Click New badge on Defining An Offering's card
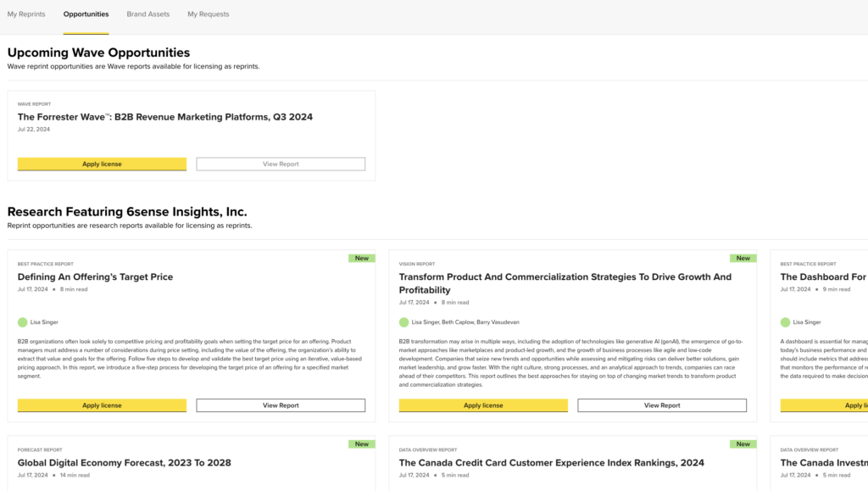868x491 pixels. (361, 258)
